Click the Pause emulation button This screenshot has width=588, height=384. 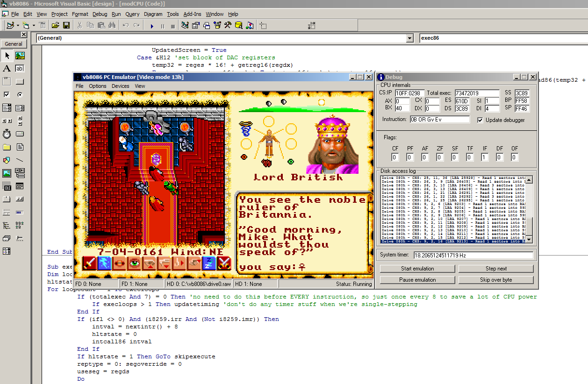click(x=417, y=280)
